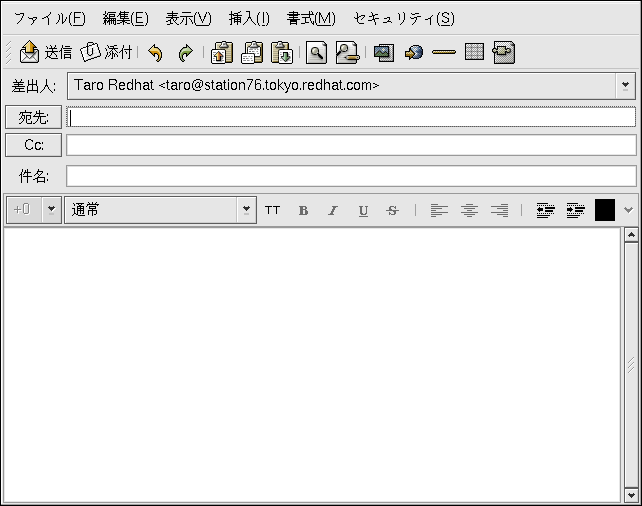Click the insert horizontal rule icon
The image size is (642, 506).
444,53
